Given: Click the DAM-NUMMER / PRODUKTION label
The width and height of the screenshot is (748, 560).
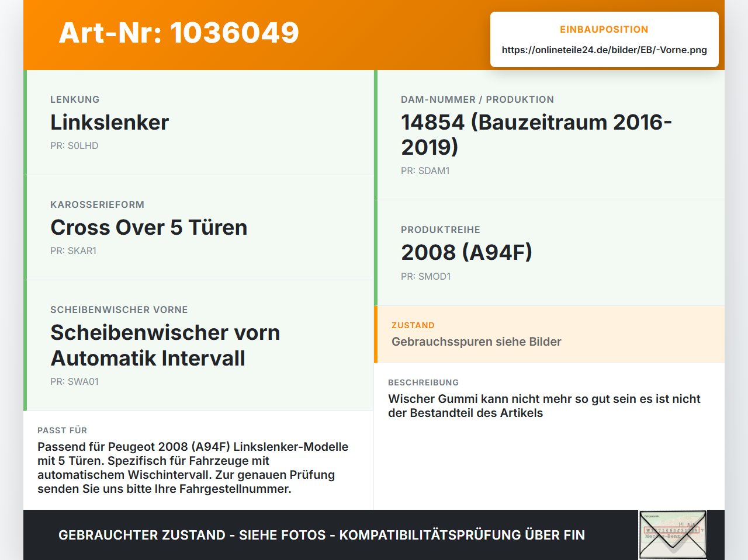Looking at the screenshot, I should tap(477, 99).
